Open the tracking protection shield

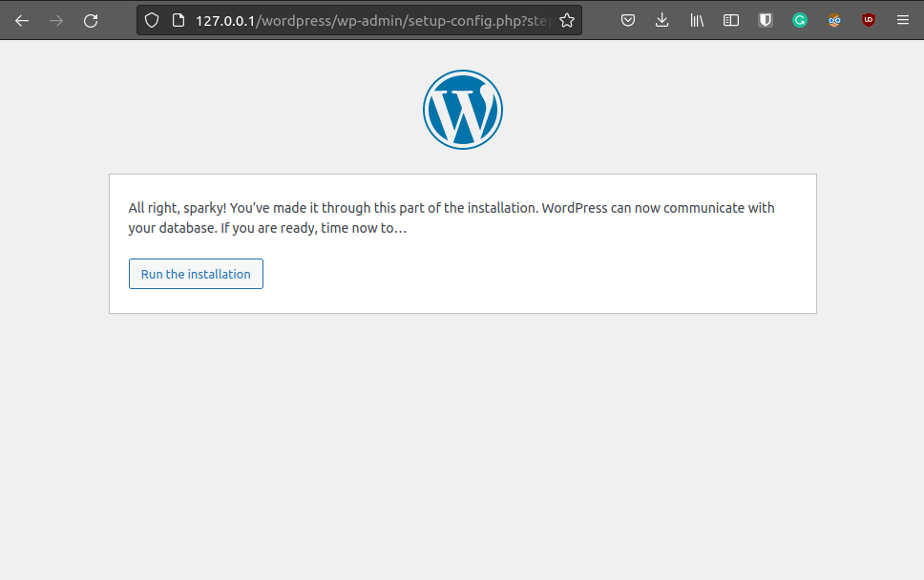click(152, 21)
